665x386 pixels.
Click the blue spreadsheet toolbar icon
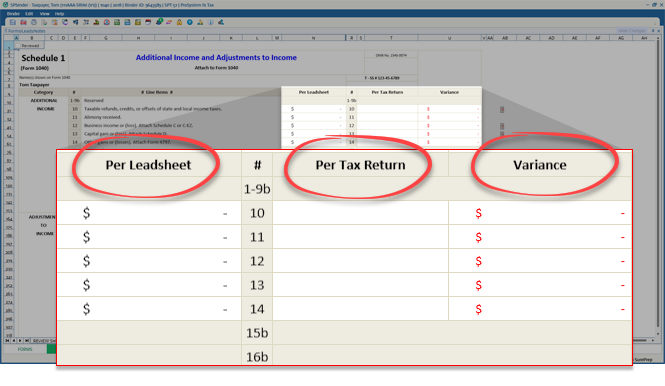(127, 22)
